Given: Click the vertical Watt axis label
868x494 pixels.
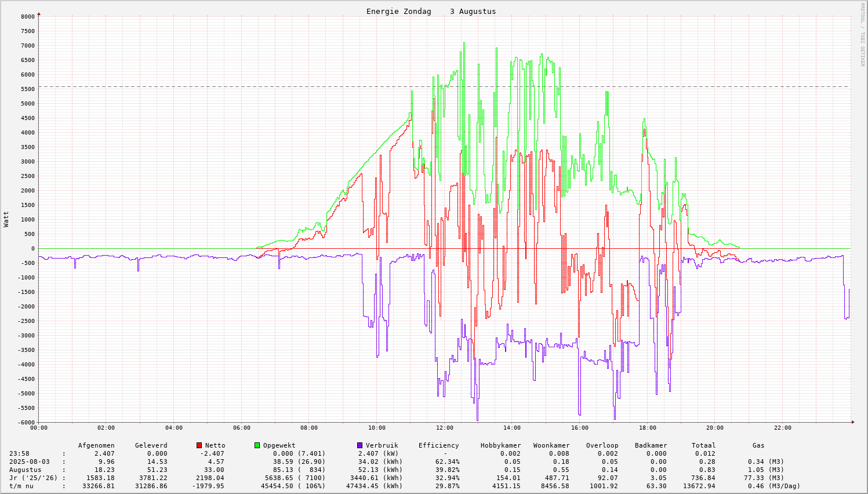Looking at the screenshot, I should (6, 219).
